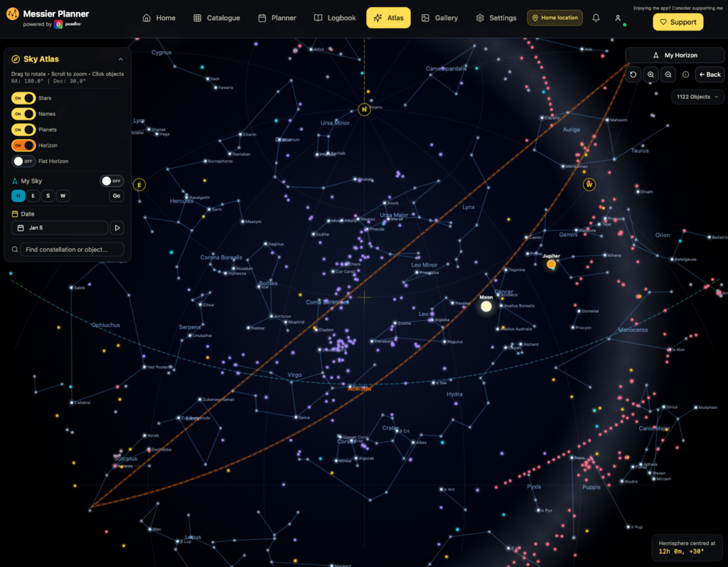The width and height of the screenshot is (728, 567).
Task: Zoom in using the magnifier plus icon
Action: (x=651, y=75)
